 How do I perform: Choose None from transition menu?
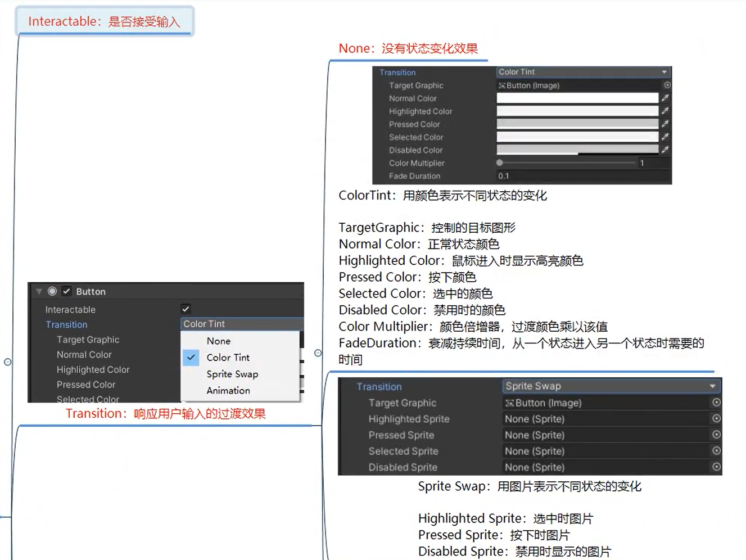click(218, 341)
